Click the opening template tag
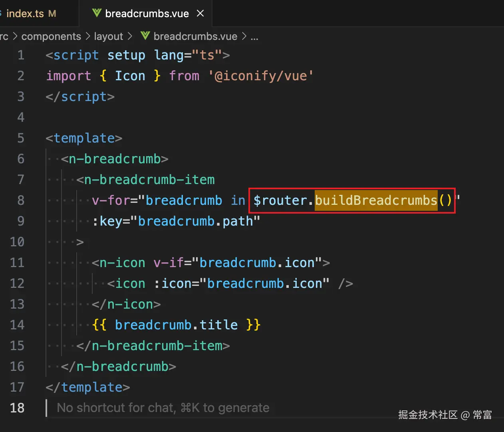504x432 pixels. [84, 138]
